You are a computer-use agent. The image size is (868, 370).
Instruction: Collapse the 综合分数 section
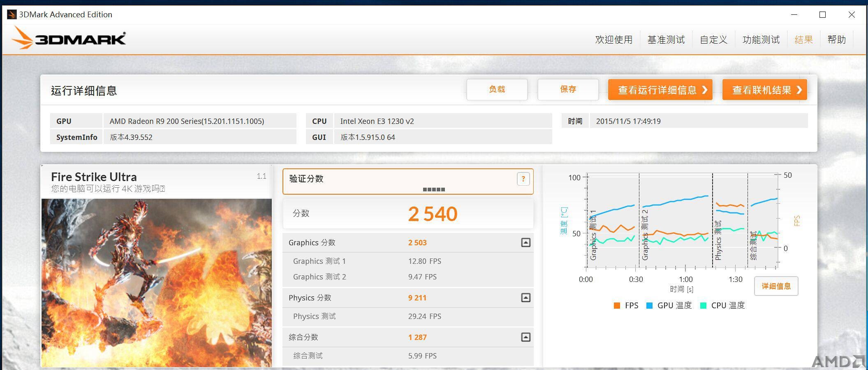point(525,337)
